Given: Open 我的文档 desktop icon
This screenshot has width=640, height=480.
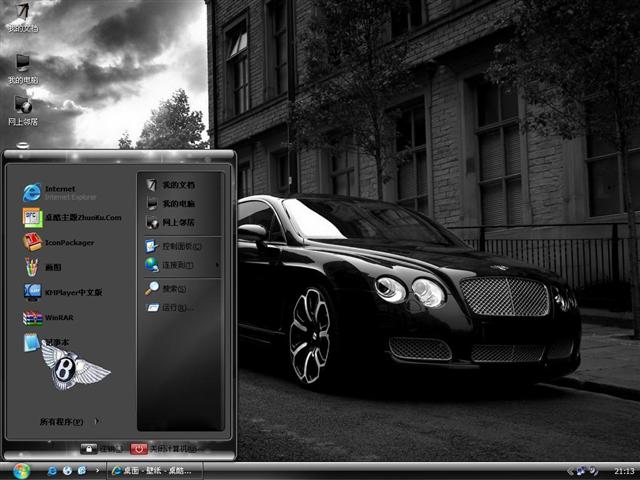Looking at the screenshot, I should (x=22, y=14).
